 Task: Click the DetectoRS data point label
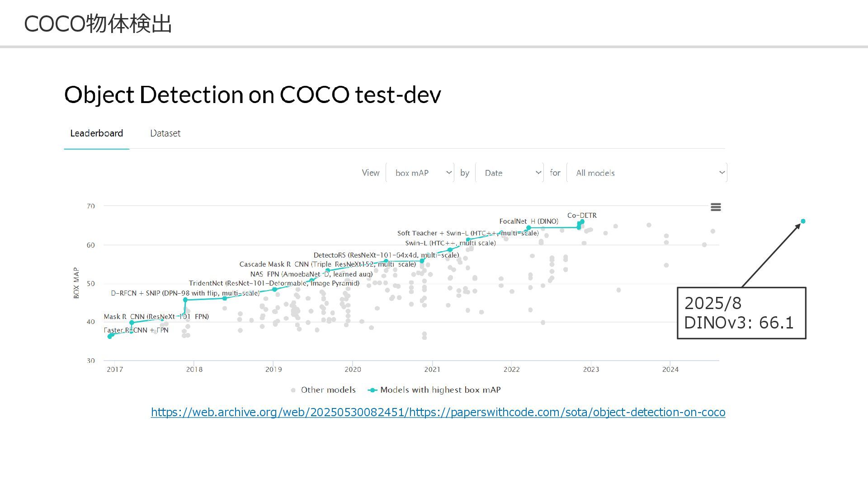386,255
